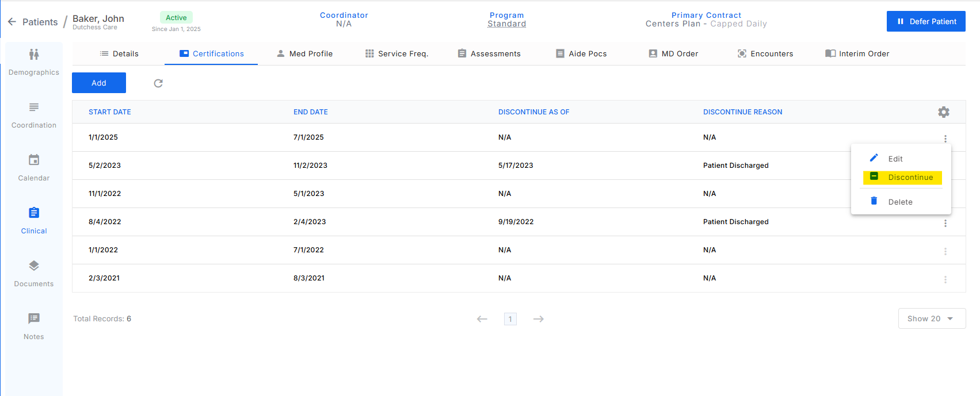Click Total Records: 6 text
This screenshot has height=396, width=980.
coord(102,319)
